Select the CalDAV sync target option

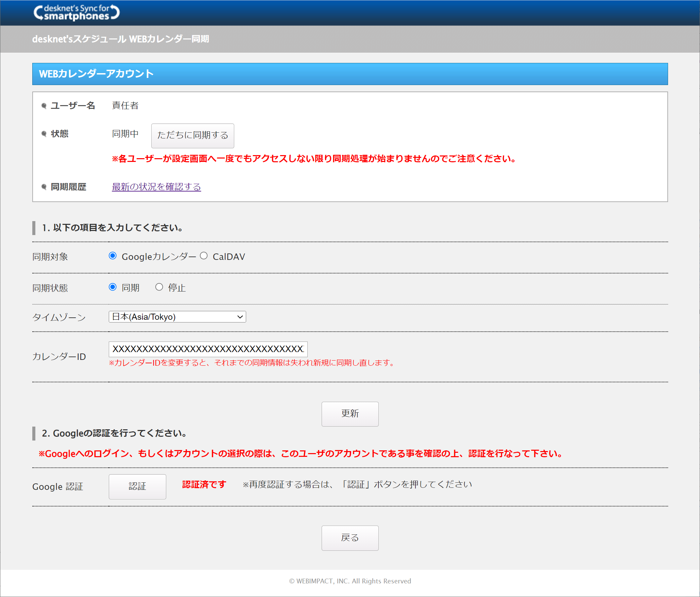point(204,256)
